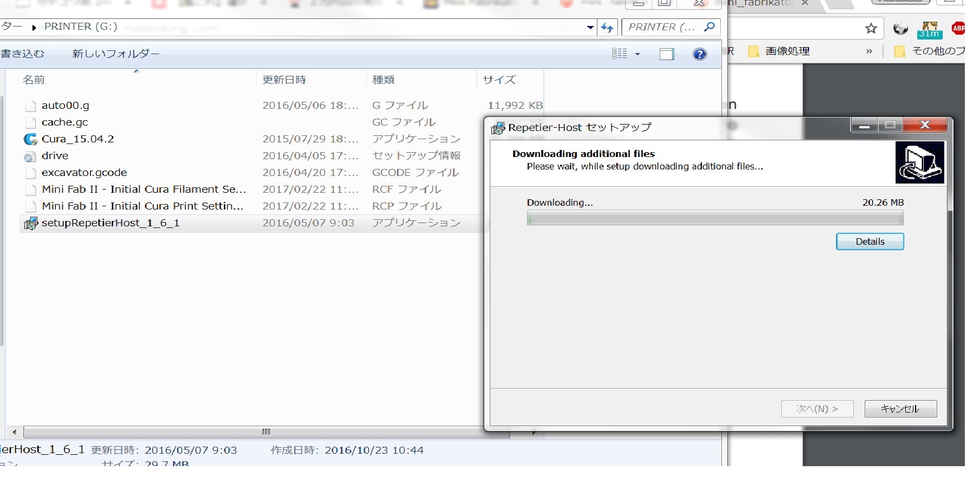The image size is (980, 477).
Task: Open the その他のブックマーク folder in Chrome
Action: pyautogui.click(x=929, y=51)
